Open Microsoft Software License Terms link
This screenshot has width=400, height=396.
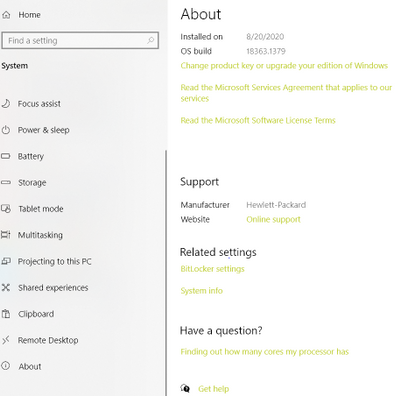pos(258,120)
